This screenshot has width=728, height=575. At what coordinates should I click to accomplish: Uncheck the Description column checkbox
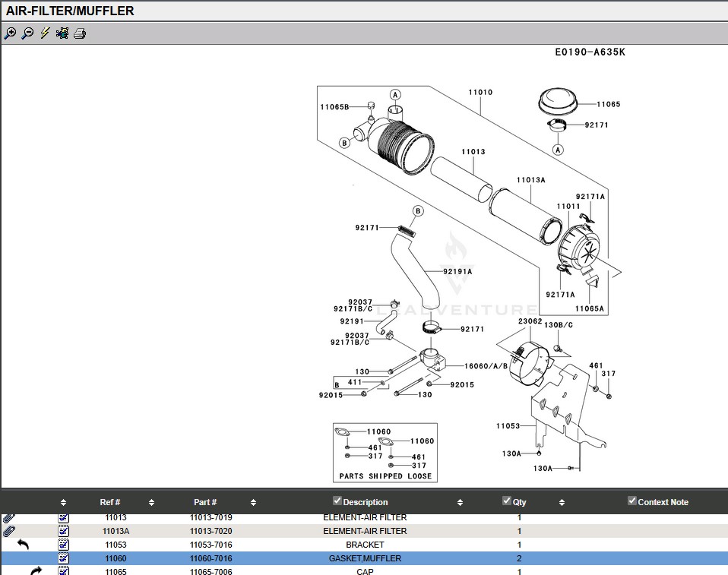click(337, 501)
